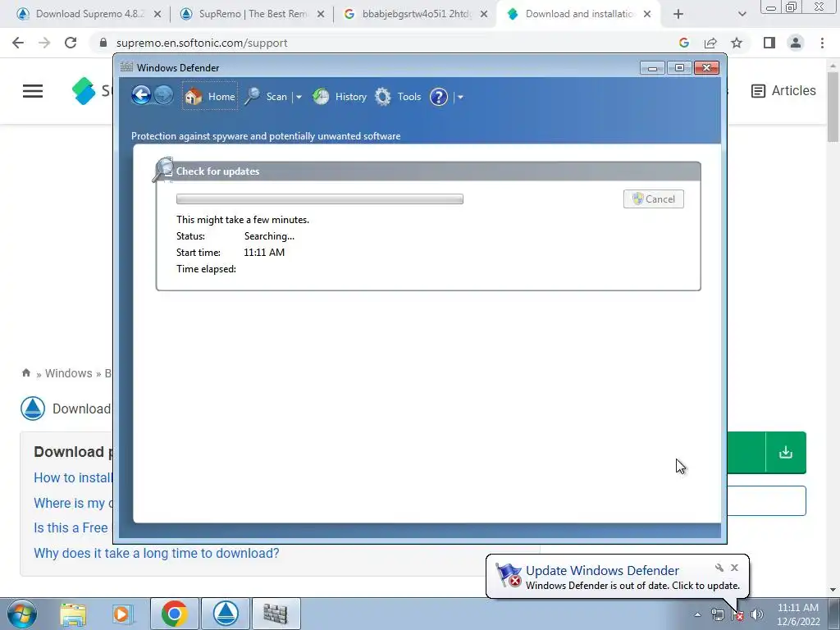Open Defender History

pos(339,97)
